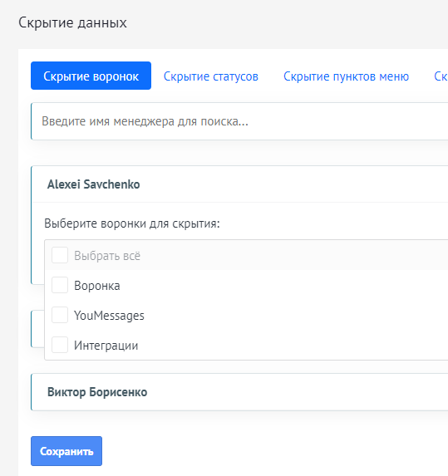Mark the Интеграции checkbox
Viewport: 448px width, 476px height.
tap(60, 345)
